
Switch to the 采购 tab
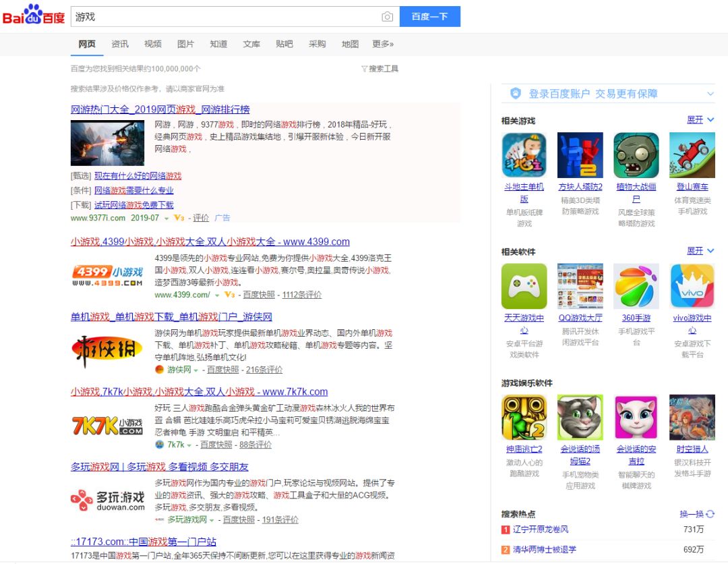(317, 44)
